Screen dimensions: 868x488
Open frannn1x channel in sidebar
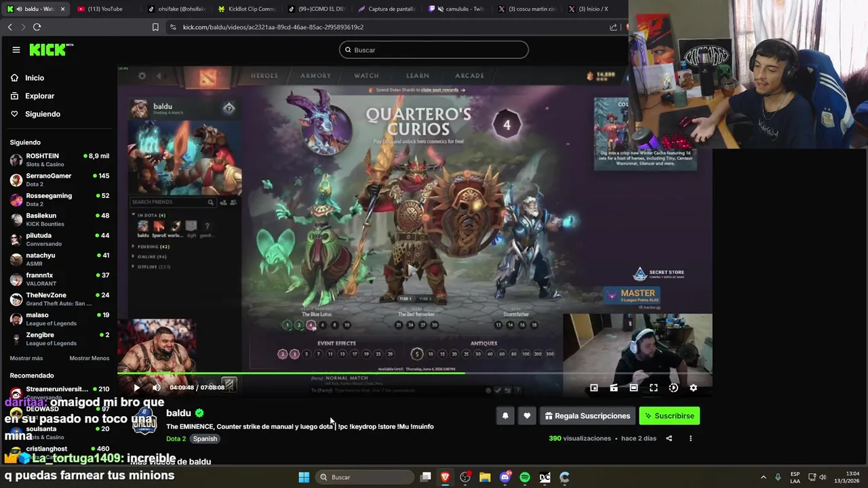tap(60, 279)
